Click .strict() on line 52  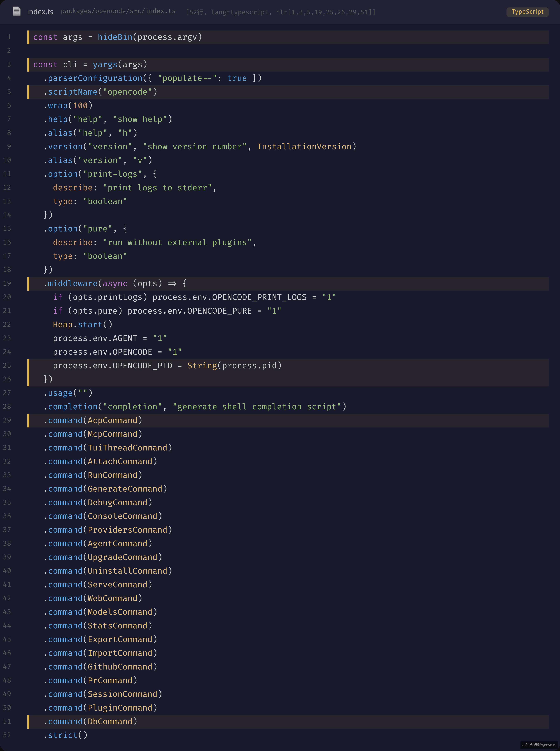point(65,735)
